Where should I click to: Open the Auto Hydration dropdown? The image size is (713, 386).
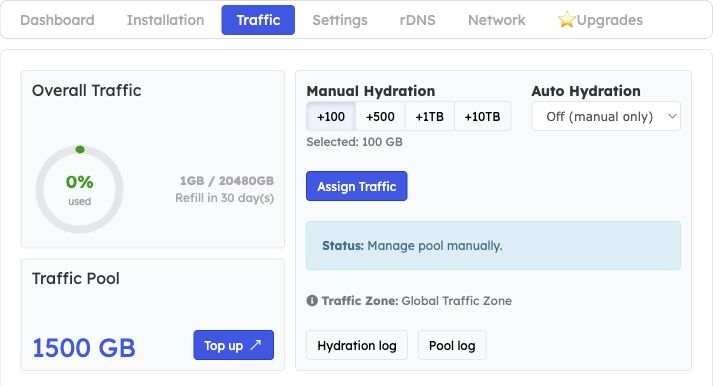tap(606, 116)
